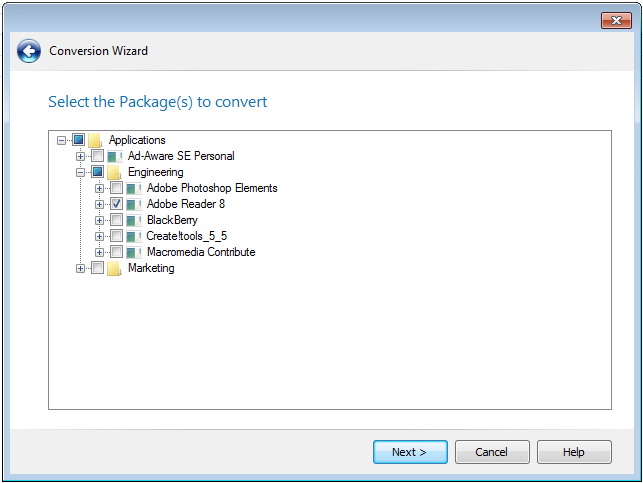
Task: Click the Cancel button
Action: 491,452
